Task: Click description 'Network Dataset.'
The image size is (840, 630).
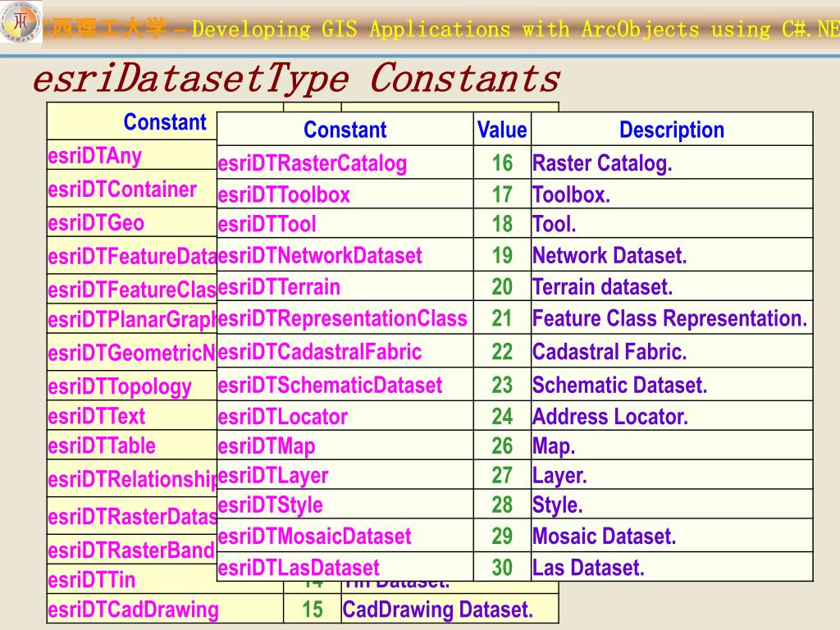Action: tap(609, 256)
